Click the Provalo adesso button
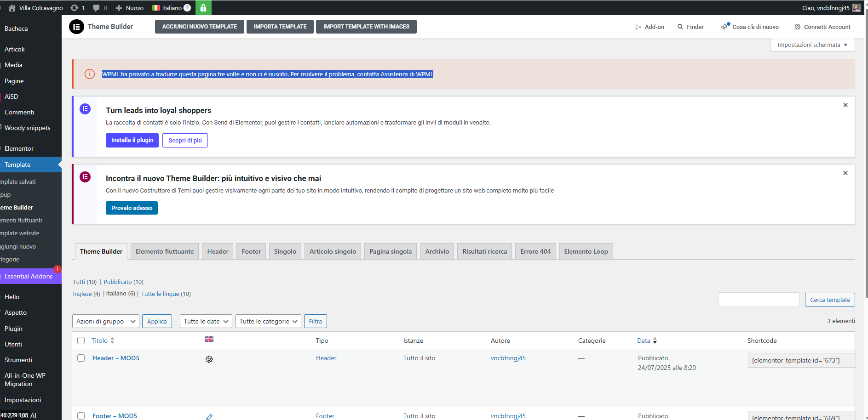Viewport: 868px width, 420px height. (x=132, y=208)
